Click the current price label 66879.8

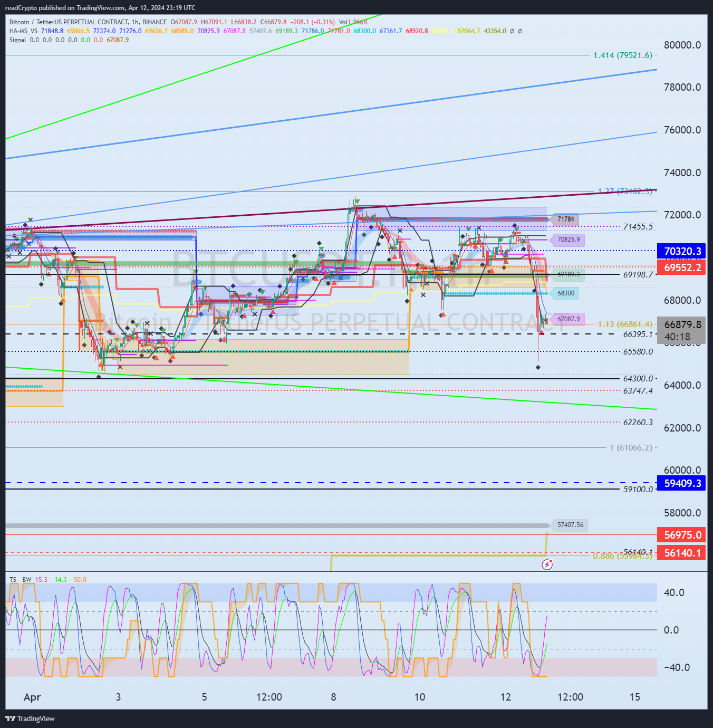(681, 324)
